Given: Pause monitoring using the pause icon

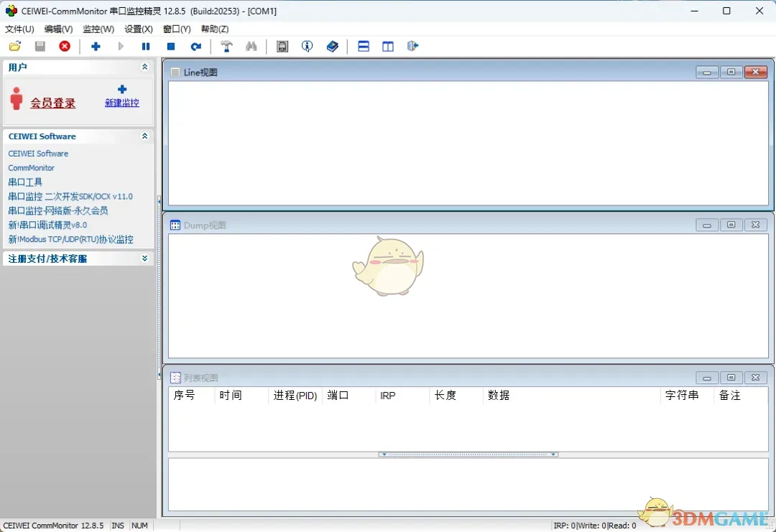Looking at the screenshot, I should 146,47.
